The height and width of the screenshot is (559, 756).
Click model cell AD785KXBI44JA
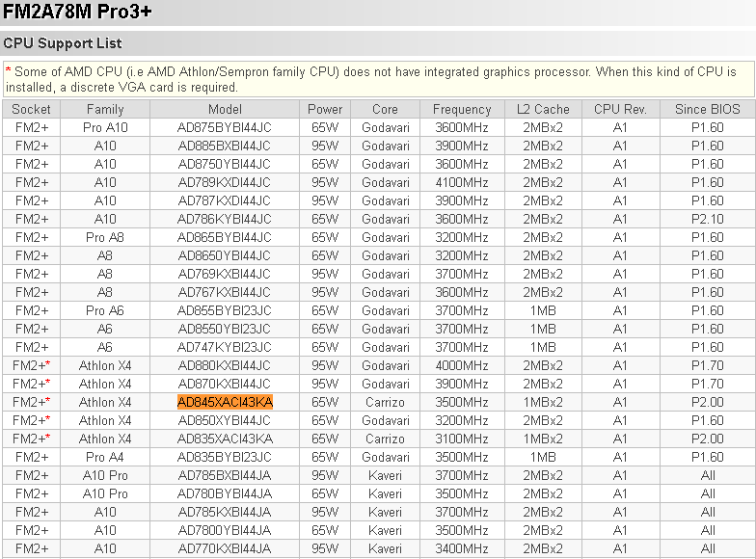[x=225, y=513]
